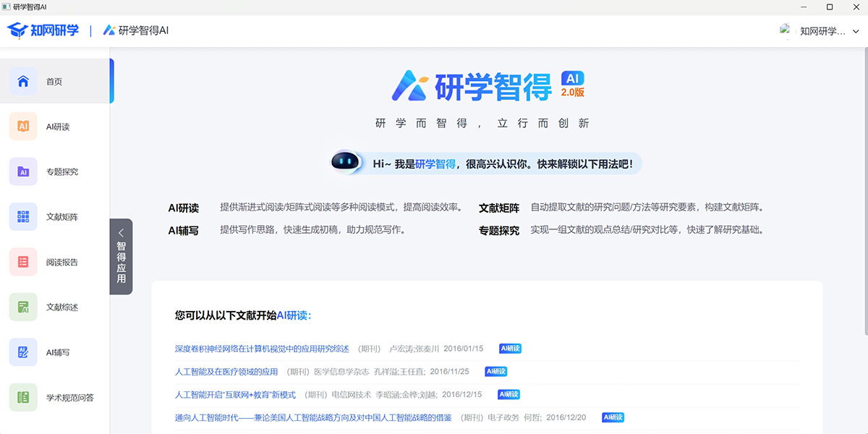
Task: Open paper 人工智能及在医疗领域的应用
Action: tap(226, 372)
